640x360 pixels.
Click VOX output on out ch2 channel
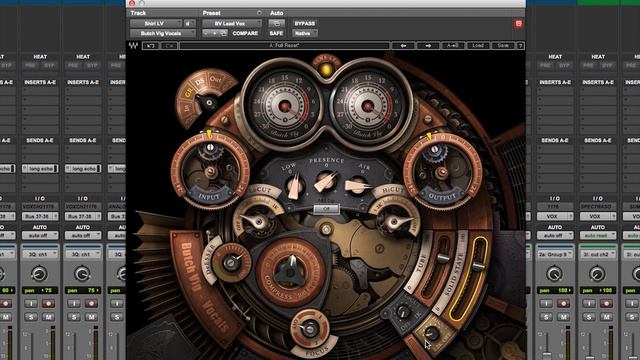[x=598, y=216]
